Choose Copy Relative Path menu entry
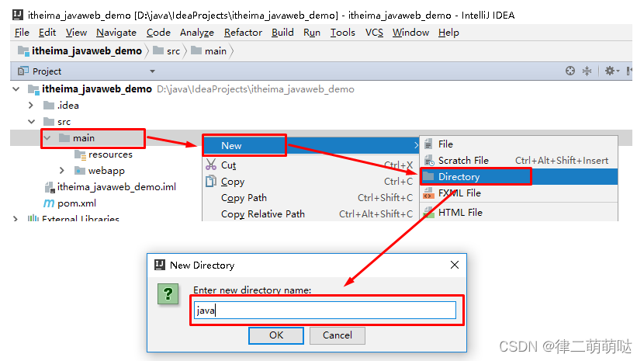644x361 pixels. tap(309, 213)
